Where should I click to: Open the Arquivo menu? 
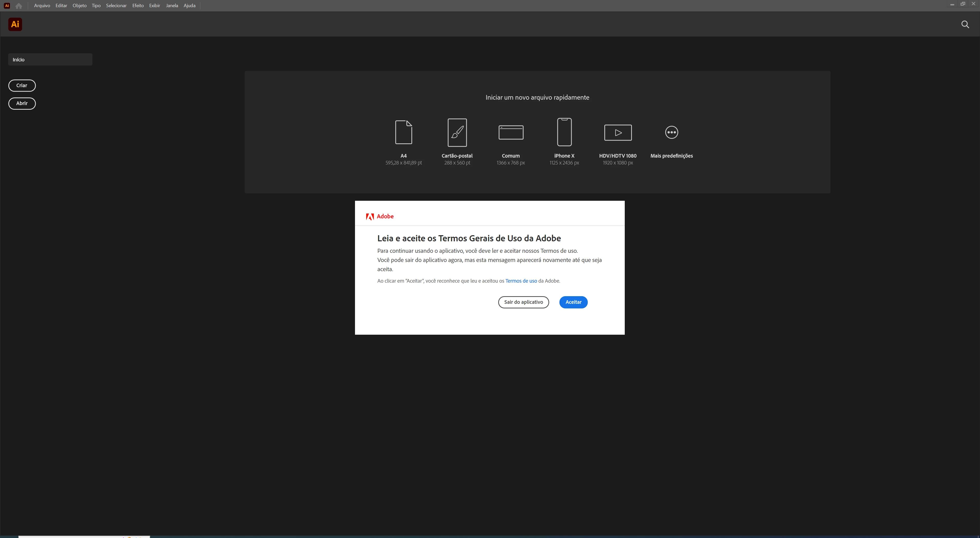point(42,6)
